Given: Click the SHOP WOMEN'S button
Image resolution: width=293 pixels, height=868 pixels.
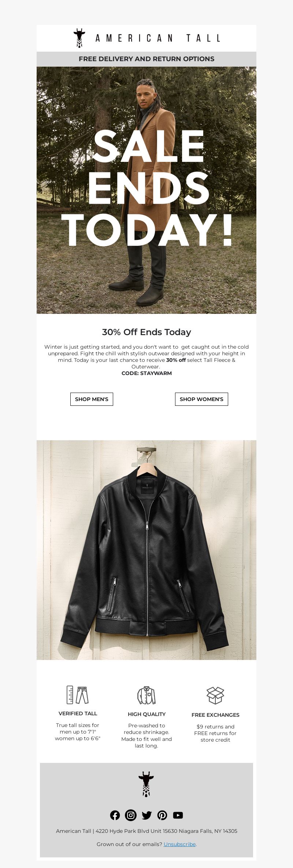Looking at the screenshot, I should (x=201, y=399).
